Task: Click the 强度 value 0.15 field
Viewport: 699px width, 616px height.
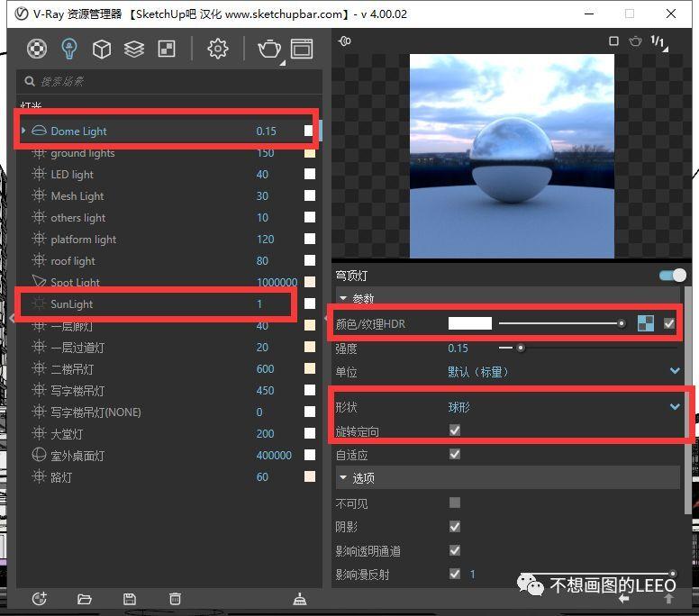Action: click(x=458, y=349)
